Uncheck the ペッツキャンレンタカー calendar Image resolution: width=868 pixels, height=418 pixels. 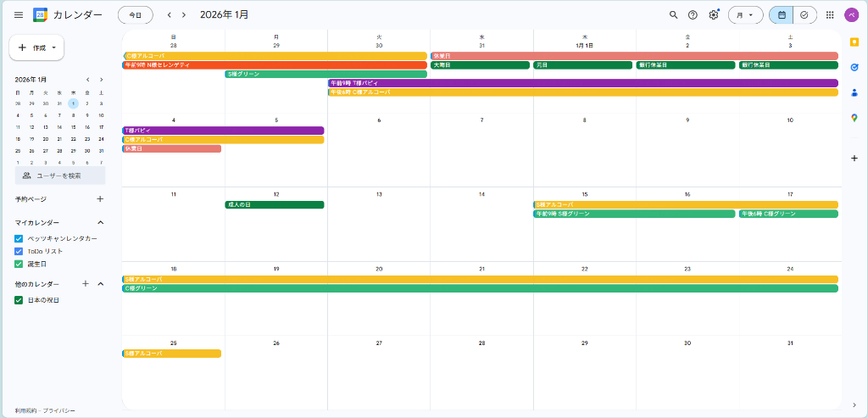[x=19, y=238]
